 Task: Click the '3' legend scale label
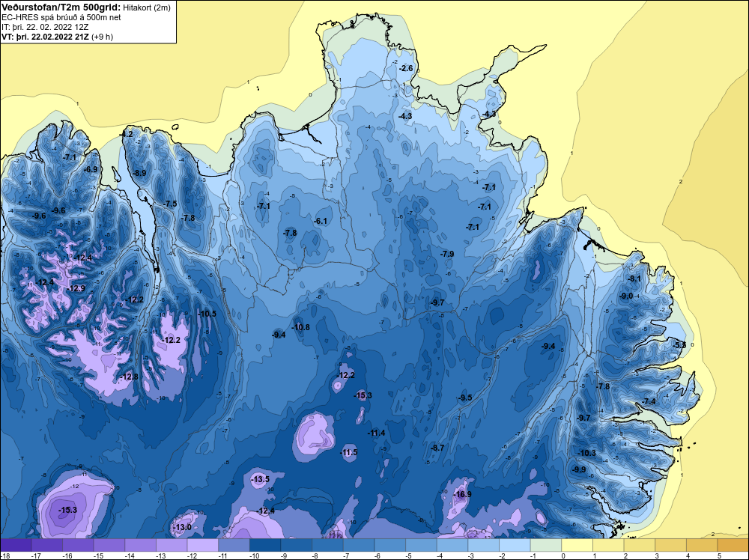coord(657,556)
